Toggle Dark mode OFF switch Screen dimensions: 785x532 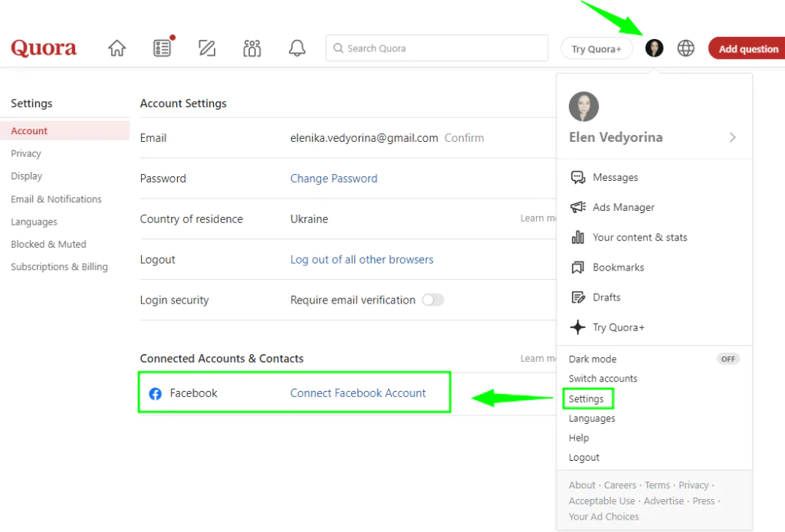click(728, 359)
